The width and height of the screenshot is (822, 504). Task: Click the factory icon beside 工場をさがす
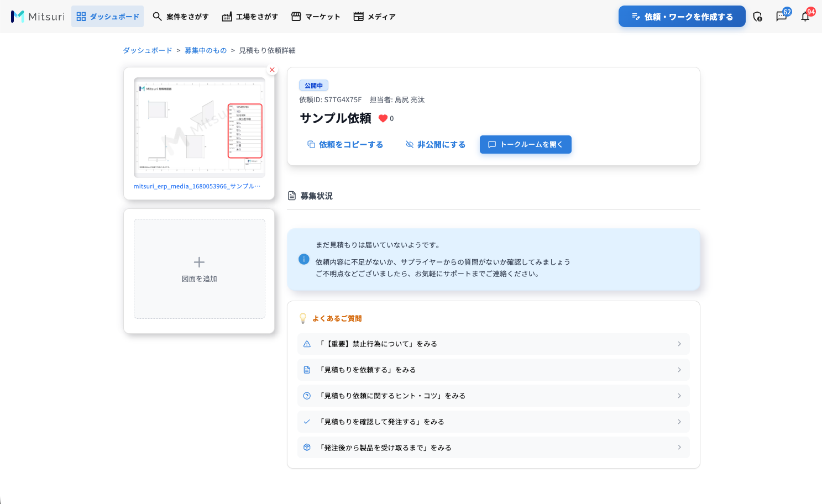click(227, 17)
